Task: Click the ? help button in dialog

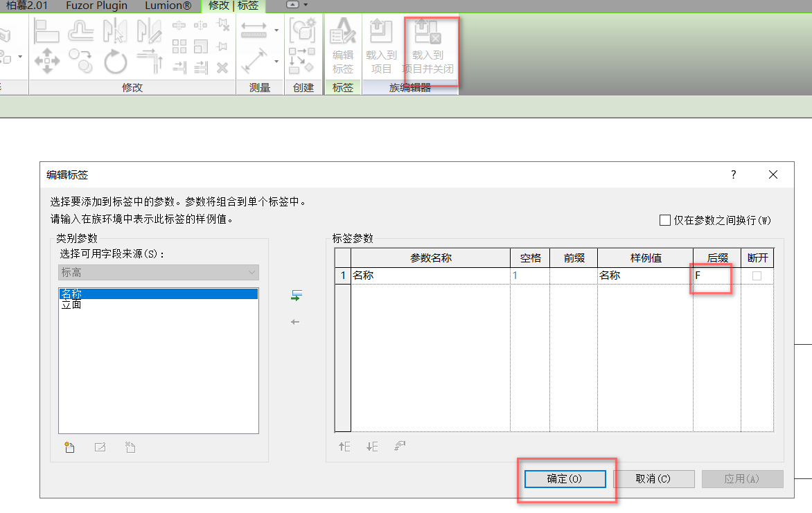Action: click(x=733, y=174)
